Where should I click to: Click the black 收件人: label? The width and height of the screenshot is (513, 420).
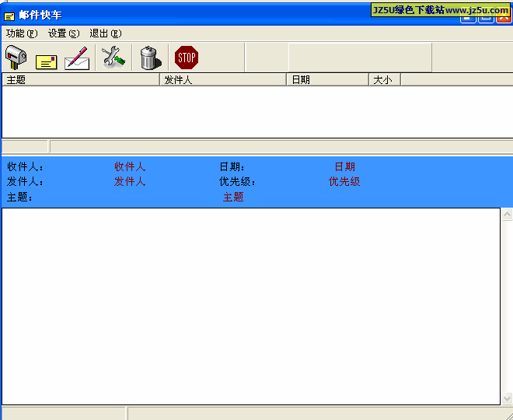tap(25, 166)
